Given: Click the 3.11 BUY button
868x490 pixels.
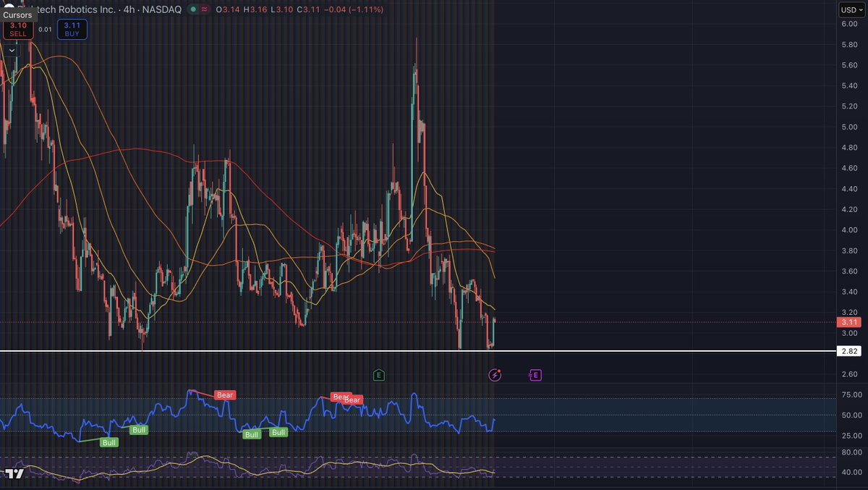Looking at the screenshot, I should pyautogui.click(x=72, y=30).
